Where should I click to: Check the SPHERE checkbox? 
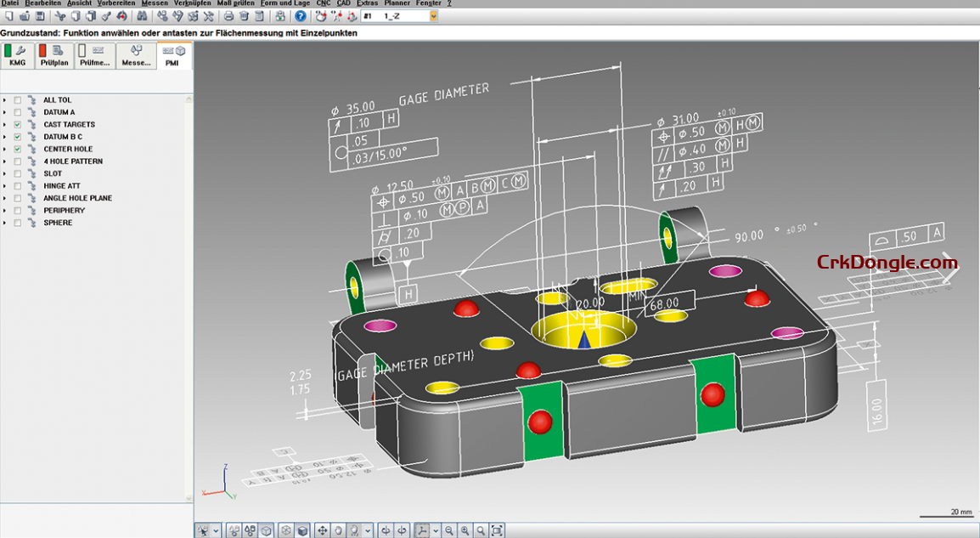pos(18,223)
